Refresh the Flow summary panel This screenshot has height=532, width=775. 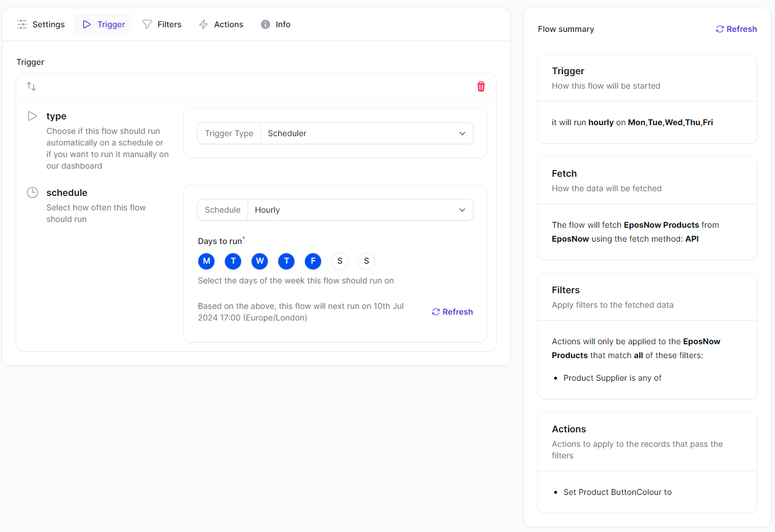pos(736,29)
